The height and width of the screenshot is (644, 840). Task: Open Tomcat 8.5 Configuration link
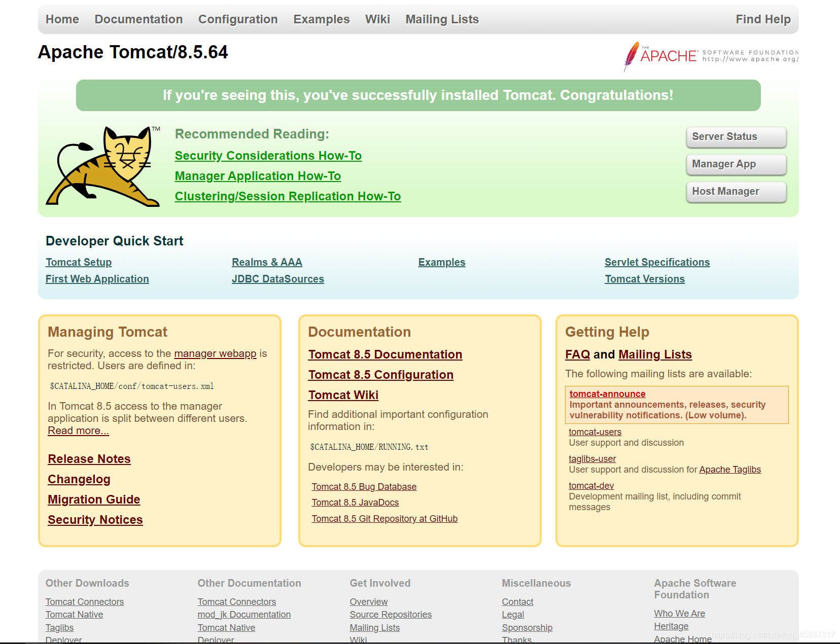[381, 375]
